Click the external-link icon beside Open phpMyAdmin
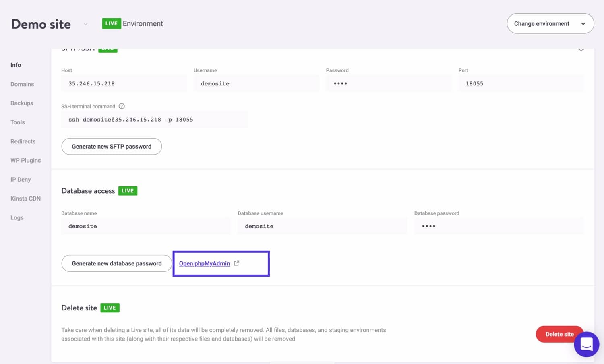This screenshot has width=604, height=364. pyautogui.click(x=236, y=263)
